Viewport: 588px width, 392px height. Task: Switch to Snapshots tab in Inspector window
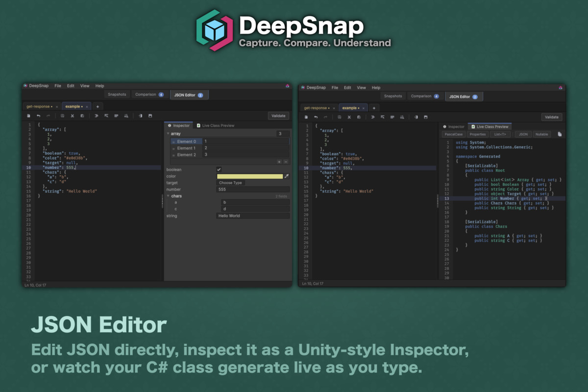coord(117,95)
